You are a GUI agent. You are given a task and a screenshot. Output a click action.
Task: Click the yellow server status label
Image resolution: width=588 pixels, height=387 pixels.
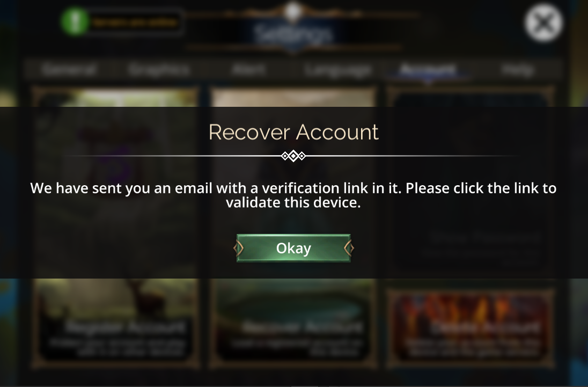coord(135,23)
